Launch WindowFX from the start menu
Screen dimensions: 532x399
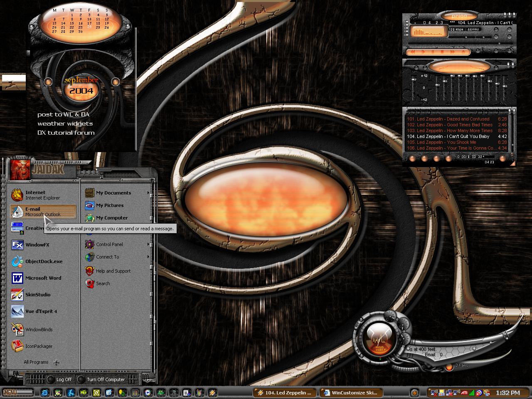[37, 245]
